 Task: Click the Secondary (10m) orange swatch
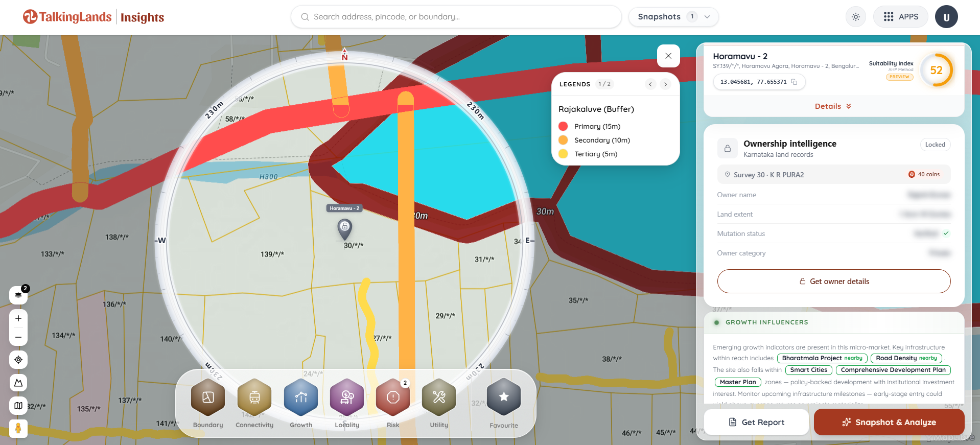point(564,140)
